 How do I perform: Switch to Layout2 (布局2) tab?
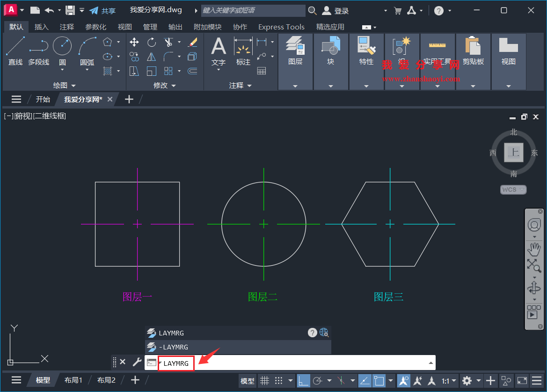[x=106, y=380]
